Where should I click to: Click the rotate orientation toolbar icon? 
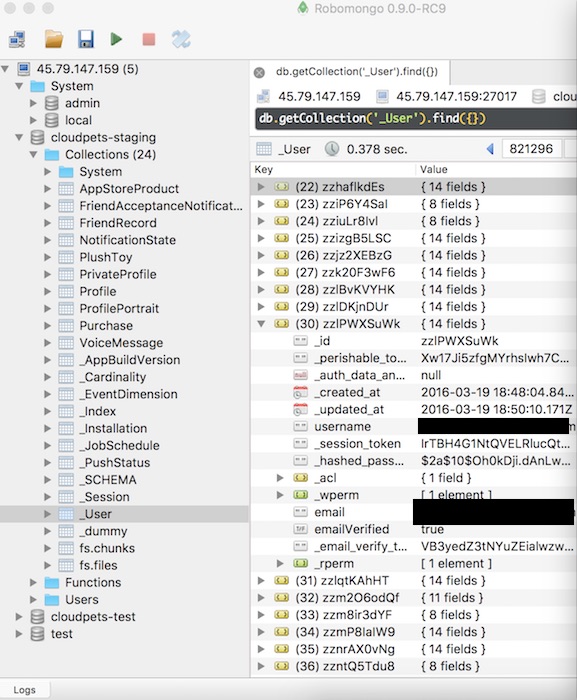[x=181, y=39]
